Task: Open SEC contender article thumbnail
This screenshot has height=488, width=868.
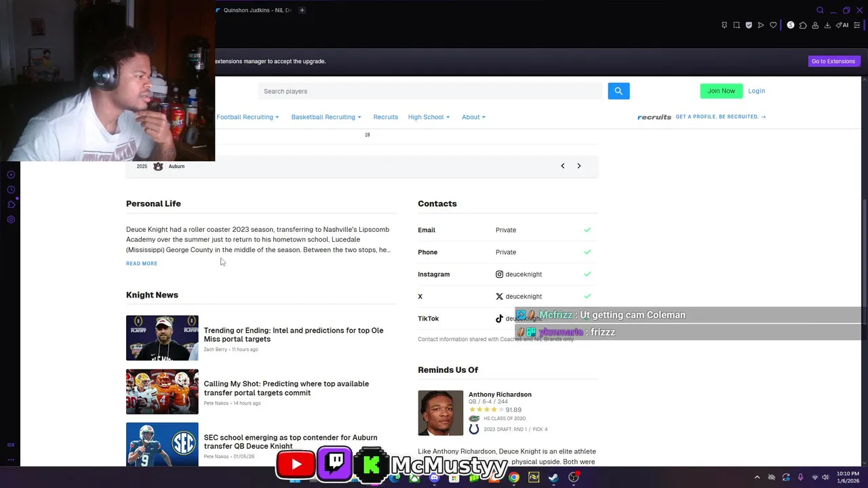Action: (x=162, y=445)
